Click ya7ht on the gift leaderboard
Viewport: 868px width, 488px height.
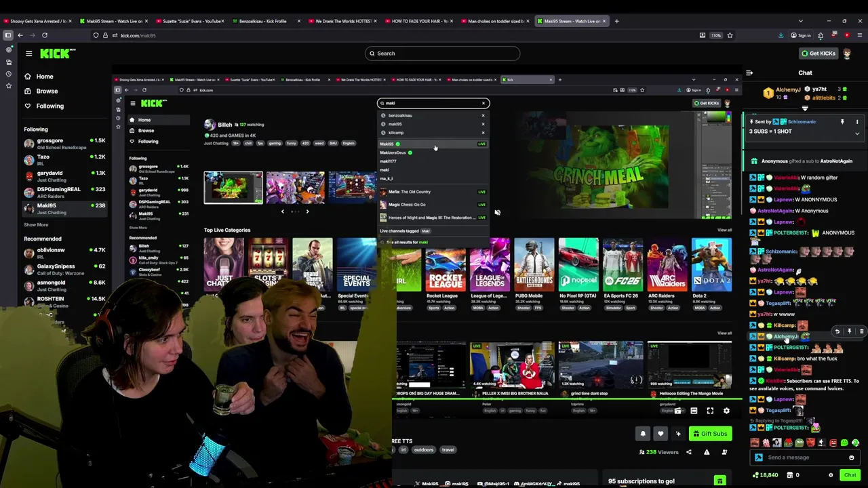(819, 89)
